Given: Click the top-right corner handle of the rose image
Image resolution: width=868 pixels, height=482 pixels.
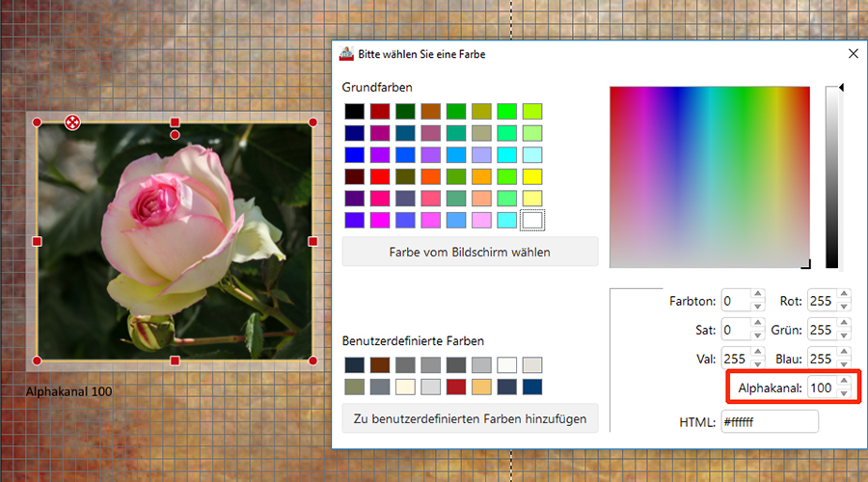Looking at the screenshot, I should point(312,122).
